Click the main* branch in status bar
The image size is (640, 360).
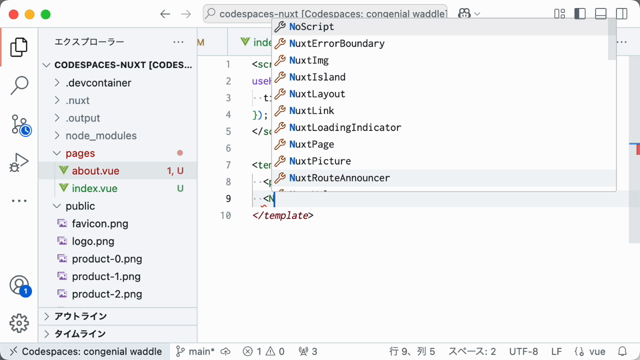pos(195,351)
